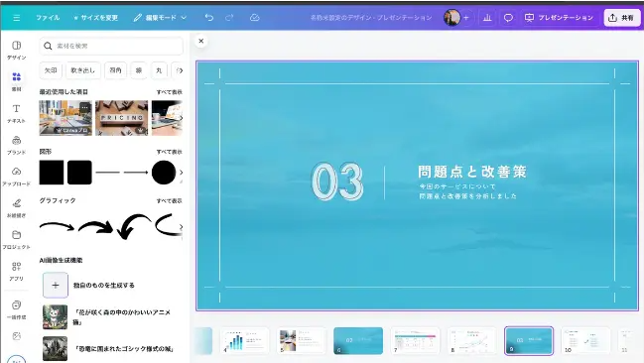Click サイズを変更 resize option
The image size is (644, 363).
tap(95, 18)
